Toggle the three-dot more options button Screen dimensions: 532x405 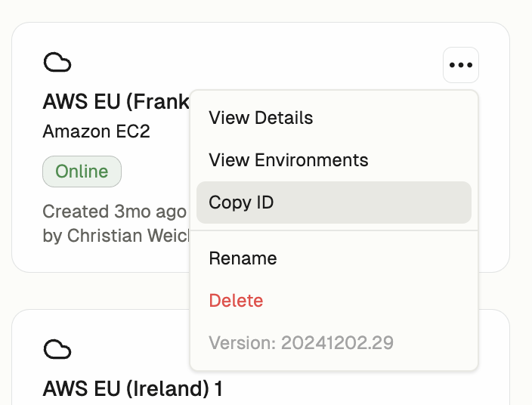pyautogui.click(x=461, y=65)
